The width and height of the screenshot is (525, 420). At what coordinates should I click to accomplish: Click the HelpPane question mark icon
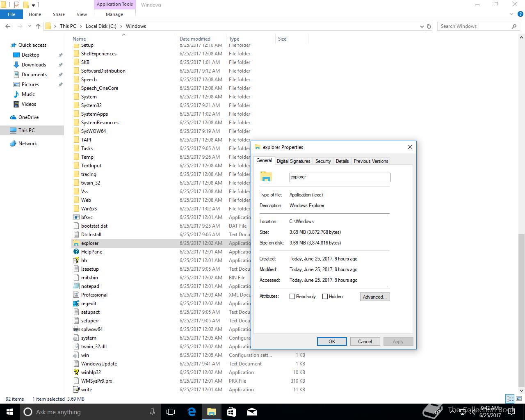pos(76,252)
